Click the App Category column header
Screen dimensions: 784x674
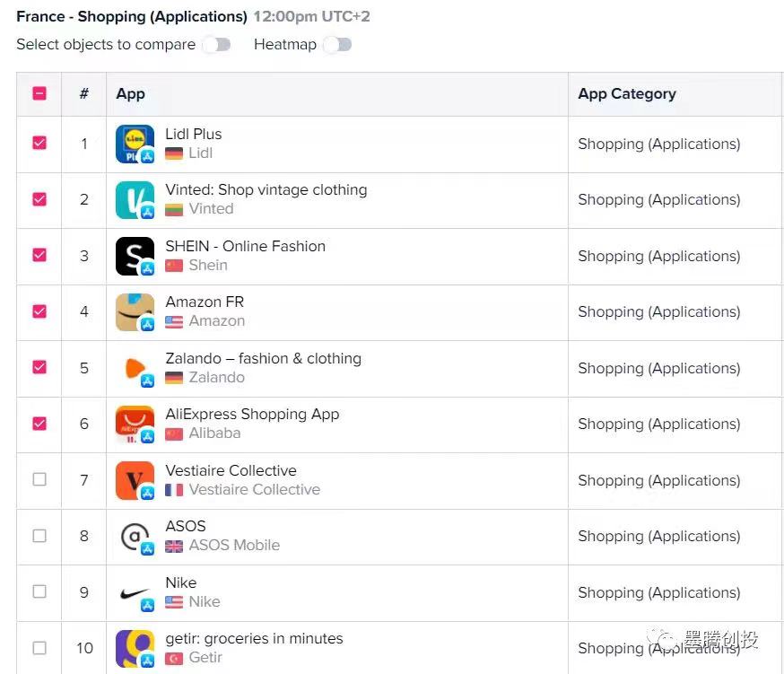(x=627, y=93)
